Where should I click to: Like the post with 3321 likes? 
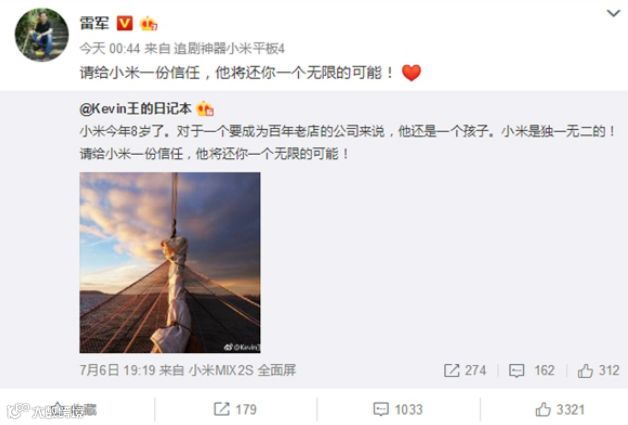560,409
